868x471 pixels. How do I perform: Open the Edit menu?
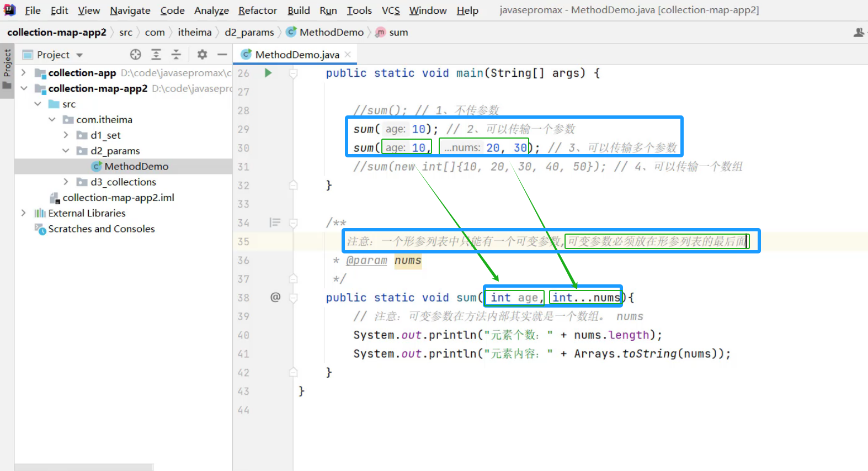(59, 10)
